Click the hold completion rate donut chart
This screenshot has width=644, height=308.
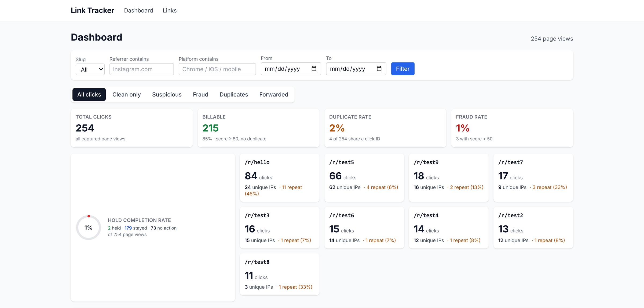pos(89,228)
